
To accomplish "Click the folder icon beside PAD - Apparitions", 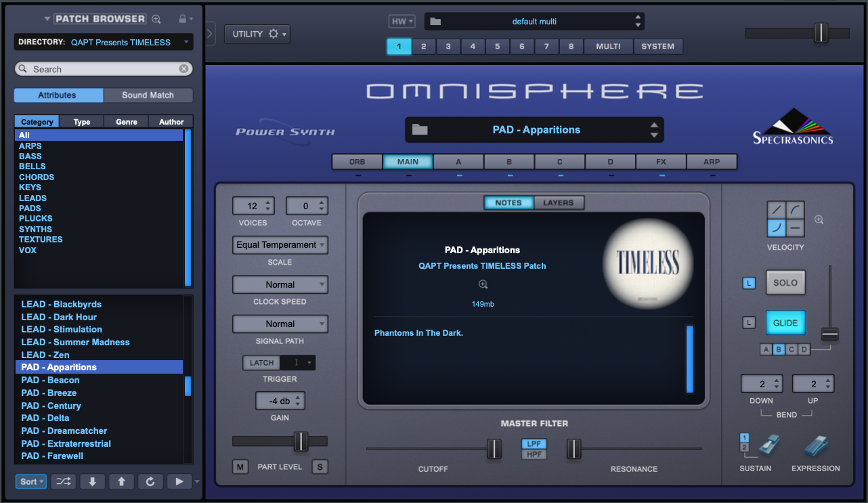I will [420, 129].
